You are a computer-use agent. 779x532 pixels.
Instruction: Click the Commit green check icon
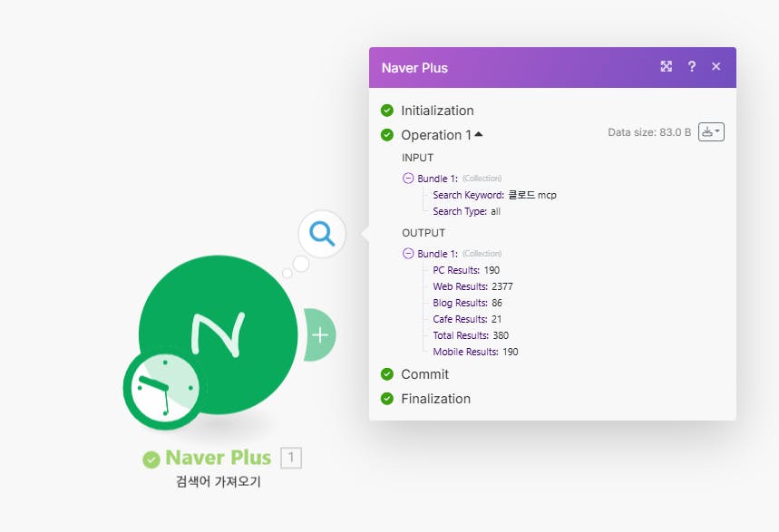[387, 374]
